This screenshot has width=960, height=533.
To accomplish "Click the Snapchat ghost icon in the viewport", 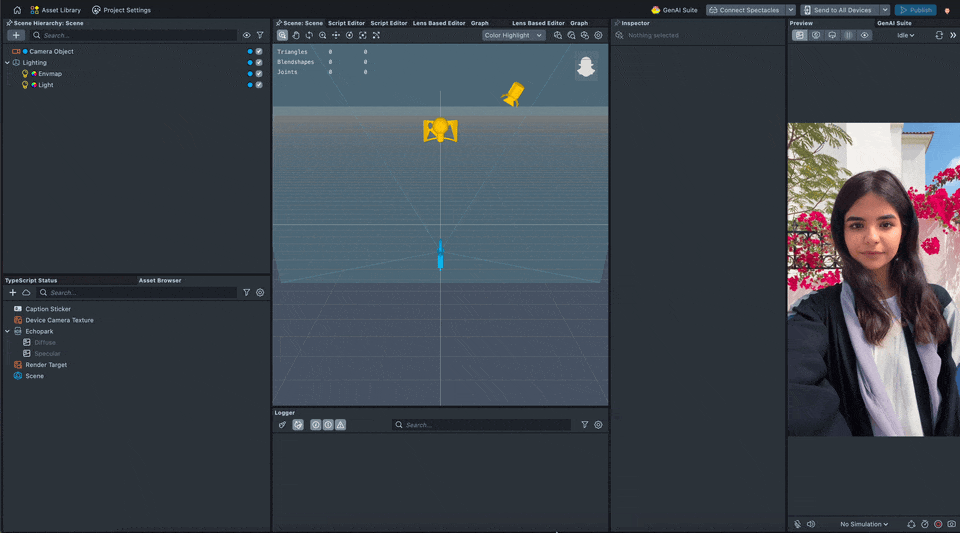I will [x=586, y=67].
